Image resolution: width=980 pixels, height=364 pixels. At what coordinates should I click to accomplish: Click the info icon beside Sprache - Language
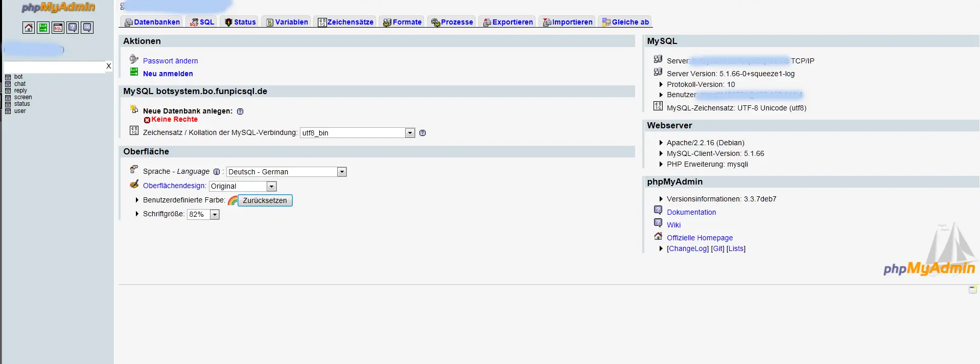[217, 172]
